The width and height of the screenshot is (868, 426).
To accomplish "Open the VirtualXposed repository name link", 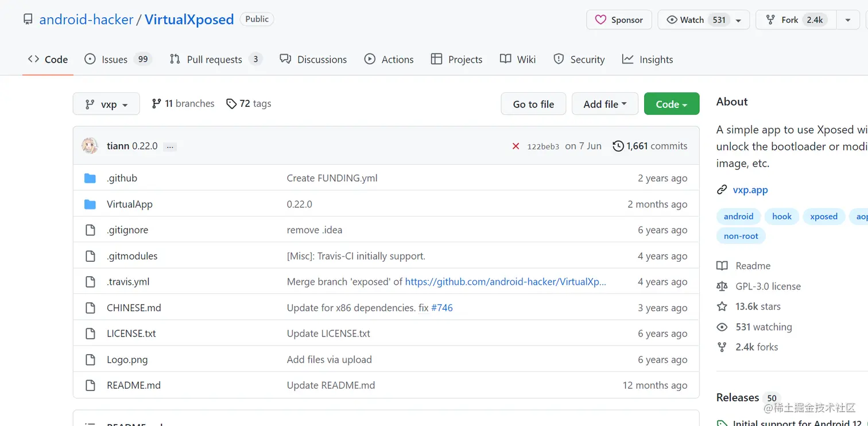I will coord(189,20).
